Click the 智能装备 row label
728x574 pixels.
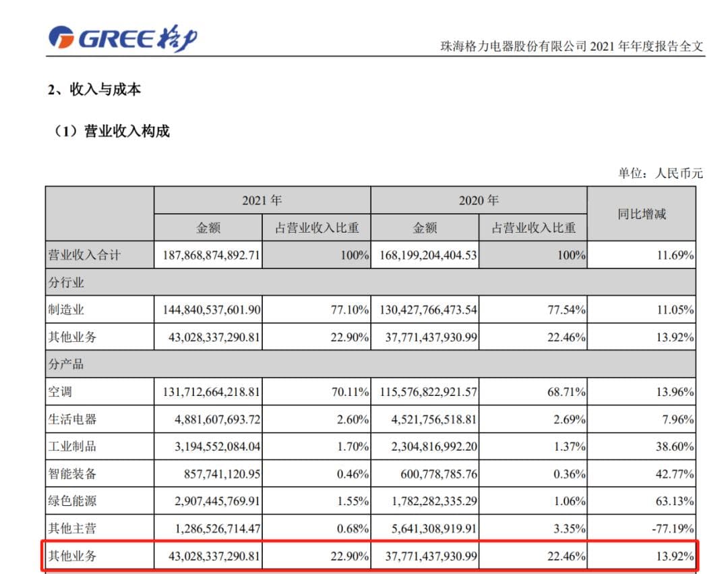pyautogui.click(x=72, y=473)
